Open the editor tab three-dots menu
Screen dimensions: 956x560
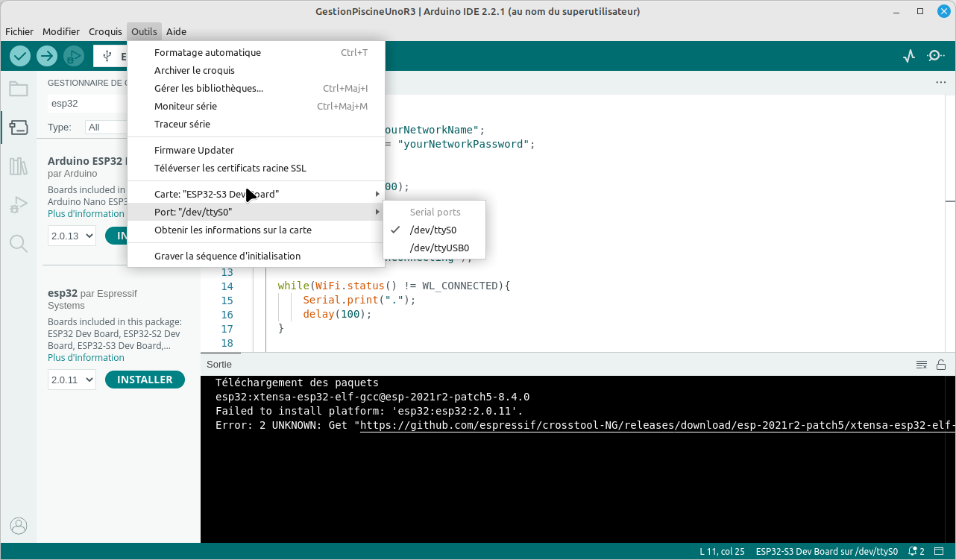[x=940, y=83]
